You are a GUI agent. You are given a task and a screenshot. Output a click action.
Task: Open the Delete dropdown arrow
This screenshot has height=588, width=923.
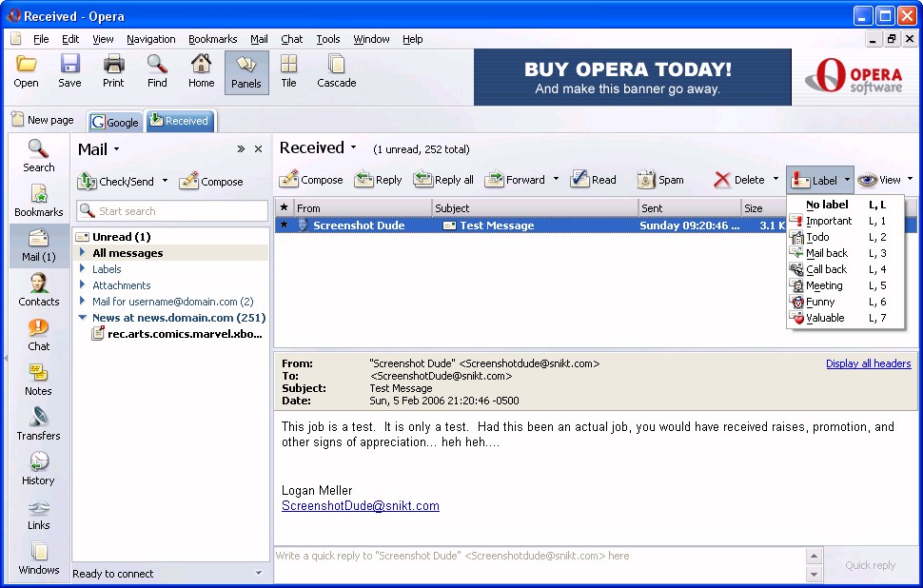coord(776,180)
